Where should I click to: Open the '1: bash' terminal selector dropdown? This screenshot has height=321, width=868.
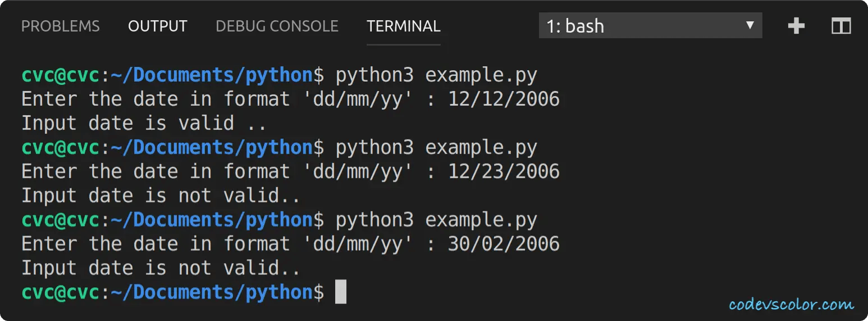pos(650,26)
